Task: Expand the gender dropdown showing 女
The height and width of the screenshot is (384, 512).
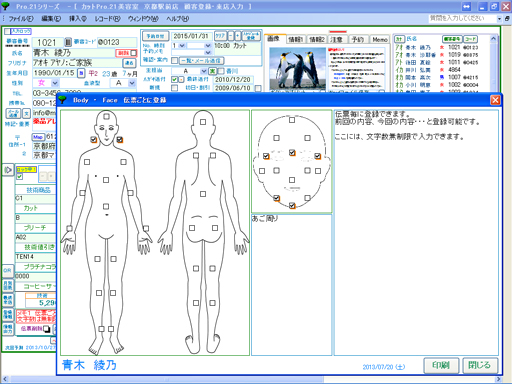Action: click(x=55, y=83)
